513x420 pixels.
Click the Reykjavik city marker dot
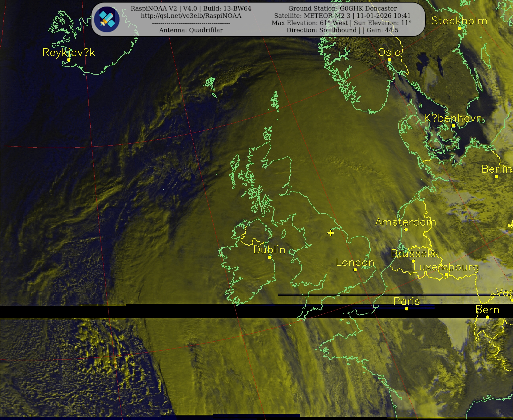pos(69,60)
